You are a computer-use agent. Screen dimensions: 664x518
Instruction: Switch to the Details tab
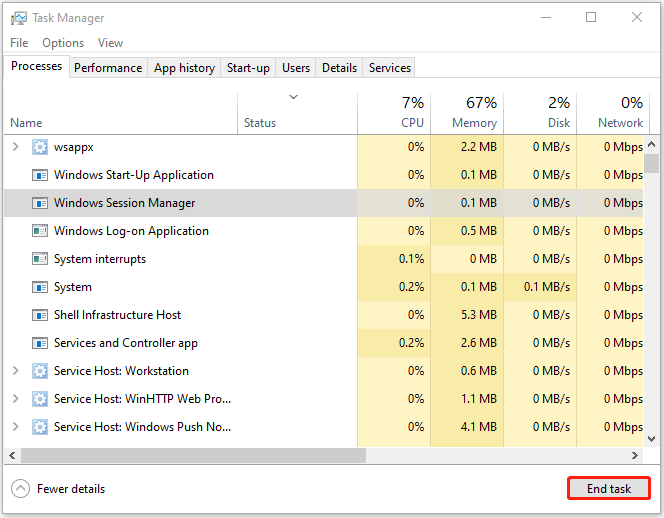point(339,68)
